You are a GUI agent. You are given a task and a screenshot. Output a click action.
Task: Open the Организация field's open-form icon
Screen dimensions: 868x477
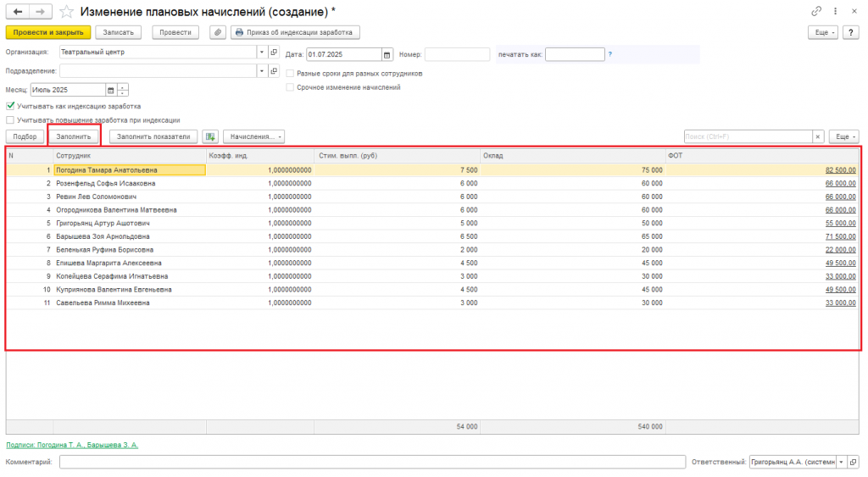(274, 52)
